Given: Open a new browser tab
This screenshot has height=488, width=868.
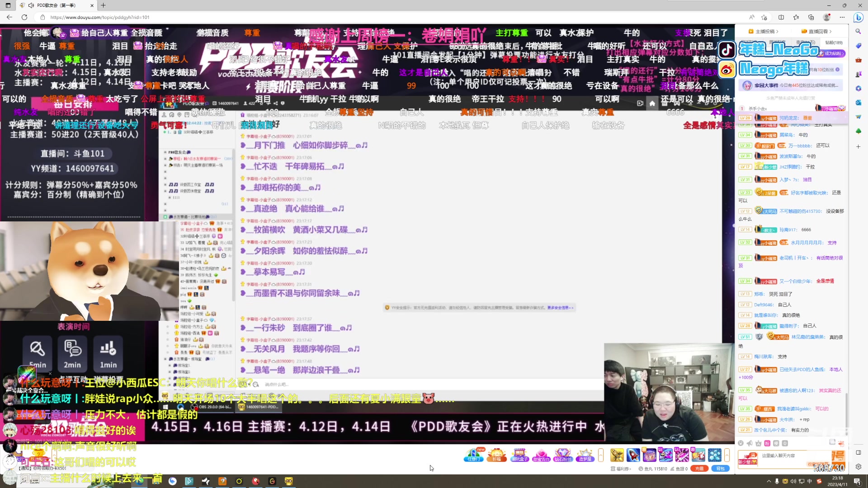Looking at the screenshot, I should (x=103, y=5).
